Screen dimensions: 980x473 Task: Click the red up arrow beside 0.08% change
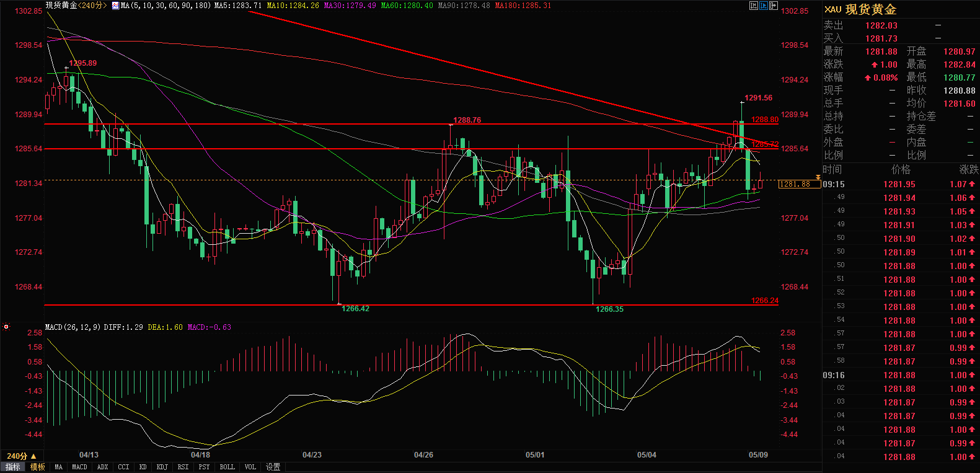(868, 78)
